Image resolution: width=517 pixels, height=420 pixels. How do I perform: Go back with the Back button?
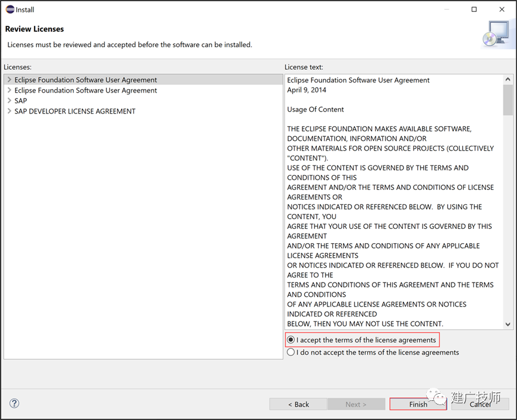tap(298, 404)
